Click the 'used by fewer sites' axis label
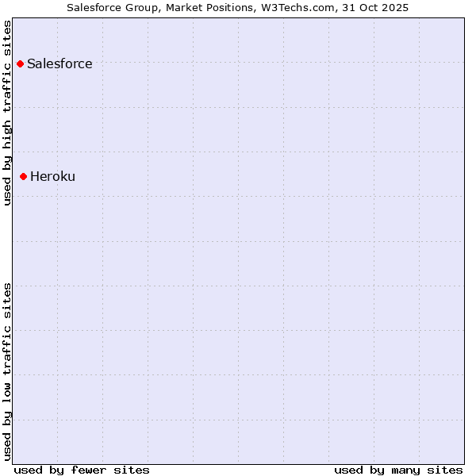 [82, 470]
